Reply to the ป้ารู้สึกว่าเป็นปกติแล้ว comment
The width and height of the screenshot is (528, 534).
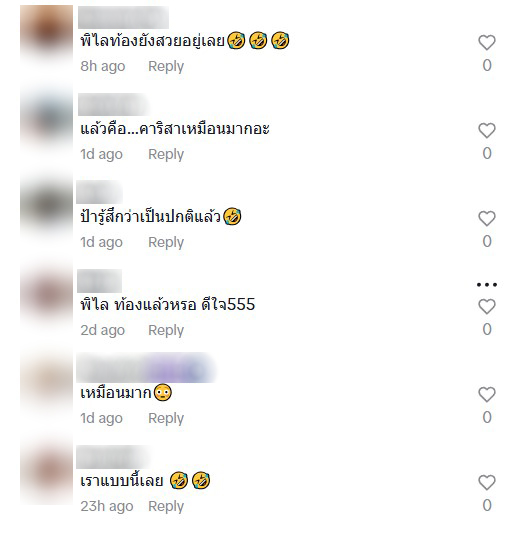click(x=166, y=242)
